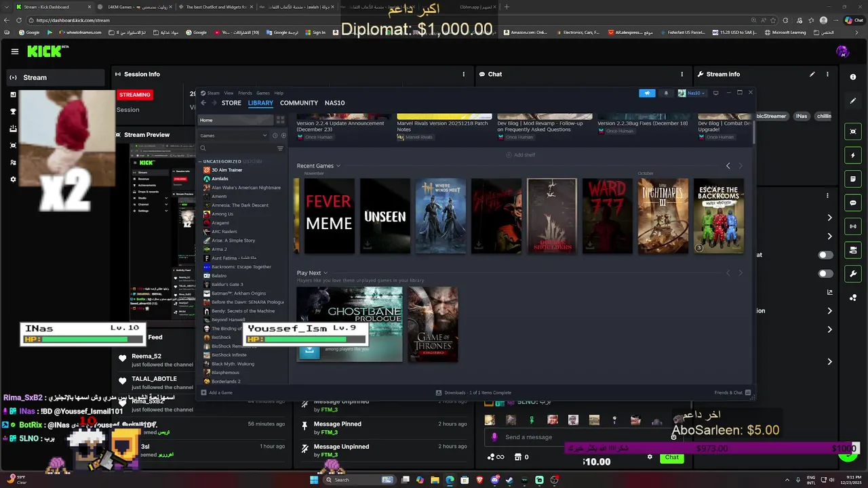Screen dimensions: 868x488
Task: Expand the first chevron row in right panel
Action: click(x=829, y=218)
